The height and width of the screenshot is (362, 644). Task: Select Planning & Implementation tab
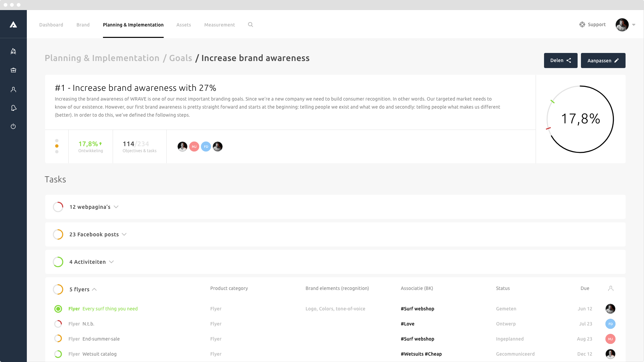(x=133, y=25)
